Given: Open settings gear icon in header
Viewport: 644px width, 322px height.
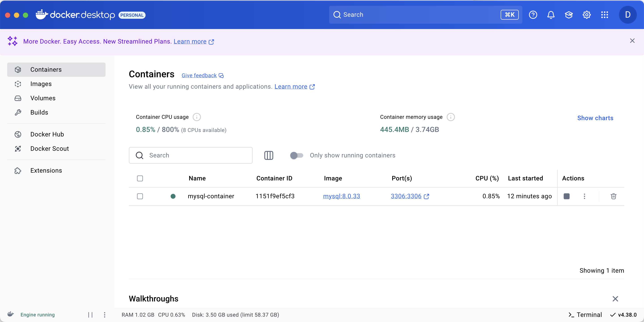Looking at the screenshot, I should pyautogui.click(x=587, y=15).
